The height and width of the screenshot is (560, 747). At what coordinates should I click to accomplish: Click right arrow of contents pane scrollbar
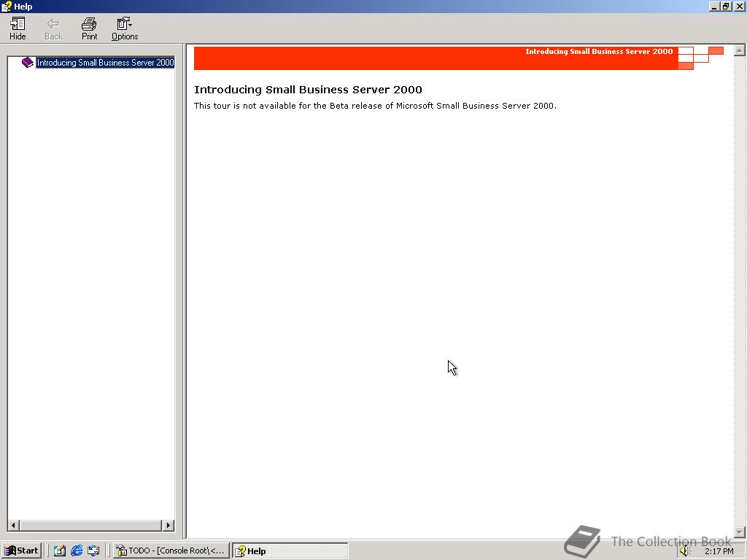[x=169, y=526]
